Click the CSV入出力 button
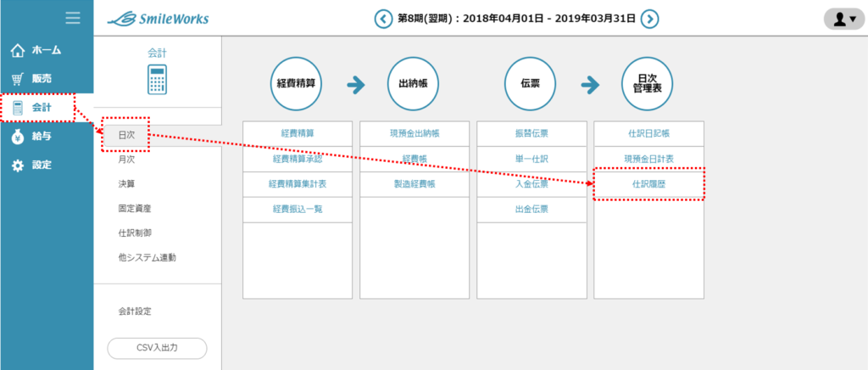 coord(157,349)
